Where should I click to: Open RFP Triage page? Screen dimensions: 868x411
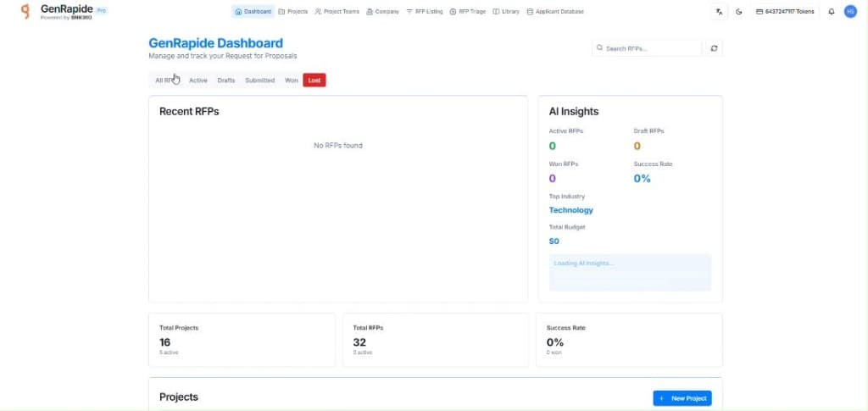468,12
